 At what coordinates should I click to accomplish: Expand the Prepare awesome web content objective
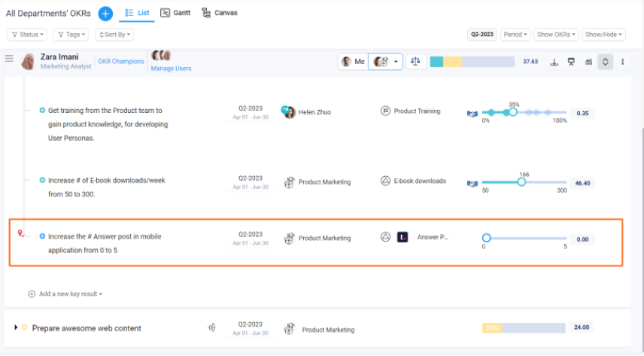click(x=16, y=327)
